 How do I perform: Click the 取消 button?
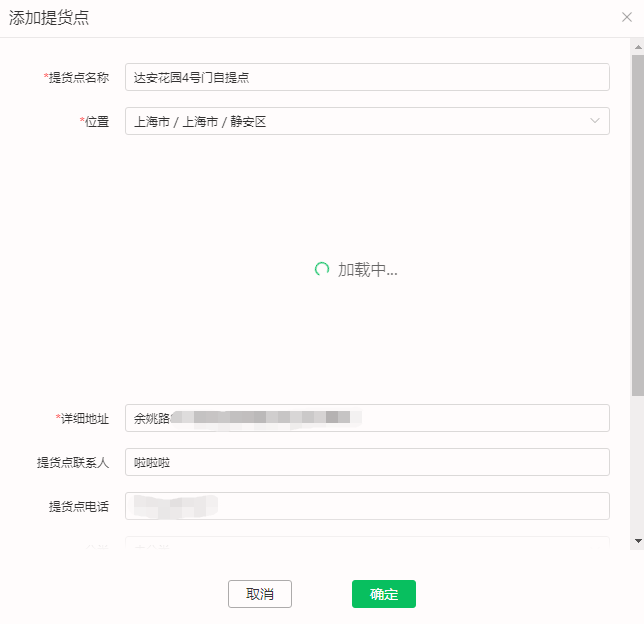pyautogui.click(x=260, y=594)
